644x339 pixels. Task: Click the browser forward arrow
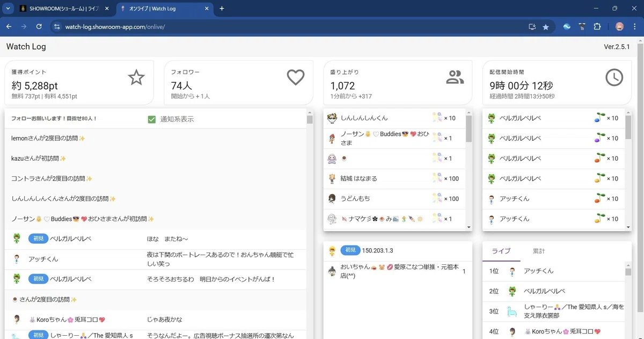[x=24, y=26]
